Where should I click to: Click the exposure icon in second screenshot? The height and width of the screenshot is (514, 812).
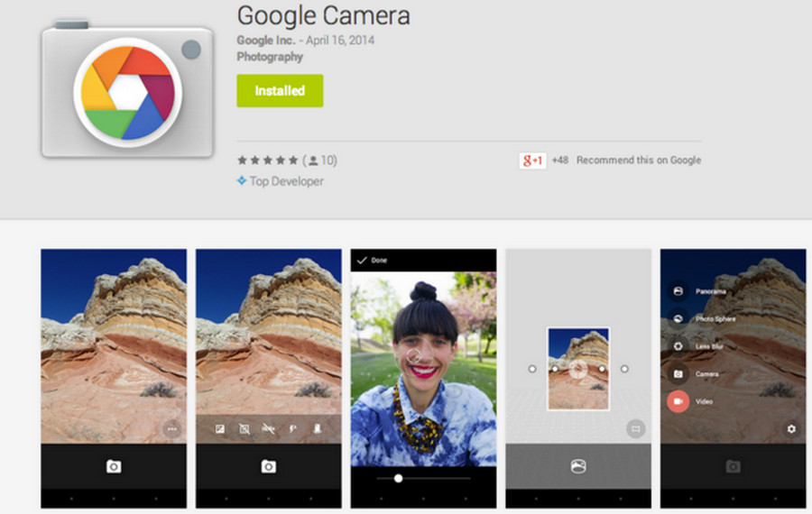(x=220, y=429)
